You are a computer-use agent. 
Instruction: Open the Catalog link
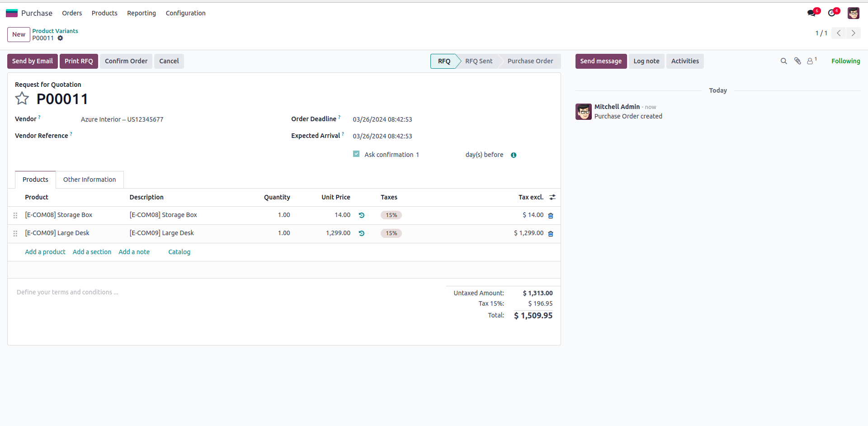(179, 252)
